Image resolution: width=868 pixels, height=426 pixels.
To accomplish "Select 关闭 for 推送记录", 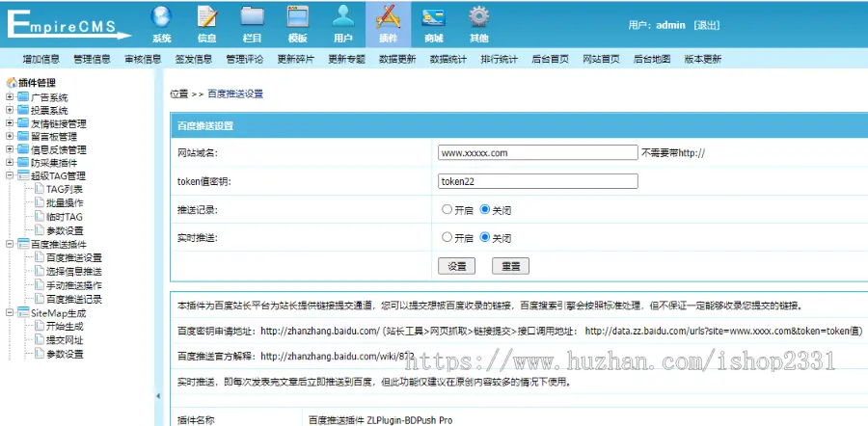I will (485, 210).
